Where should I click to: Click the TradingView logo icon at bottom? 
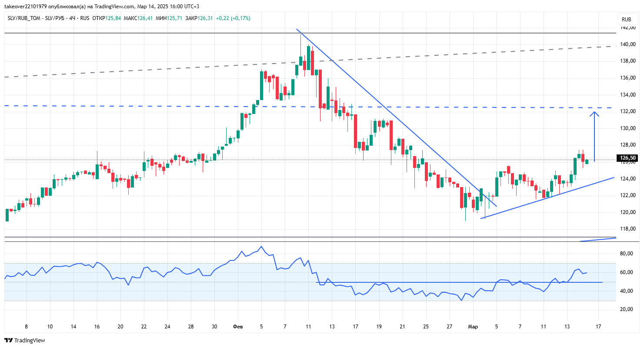9,340
